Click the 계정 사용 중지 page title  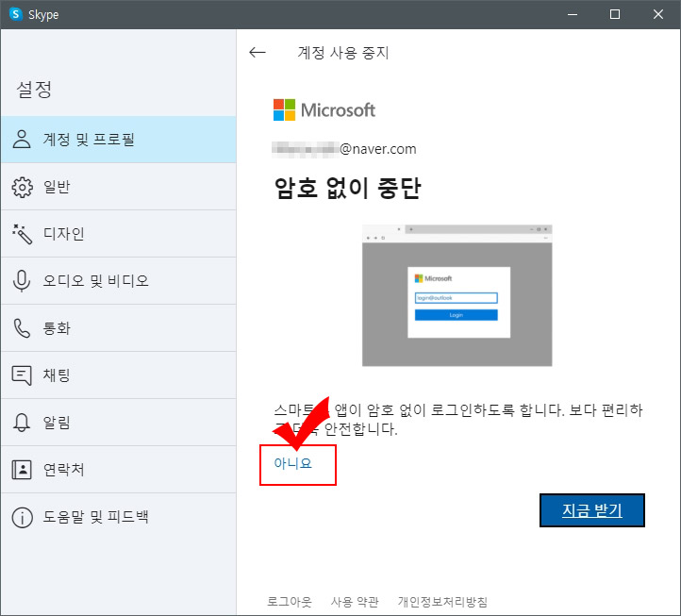pyautogui.click(x=343, y=53)
